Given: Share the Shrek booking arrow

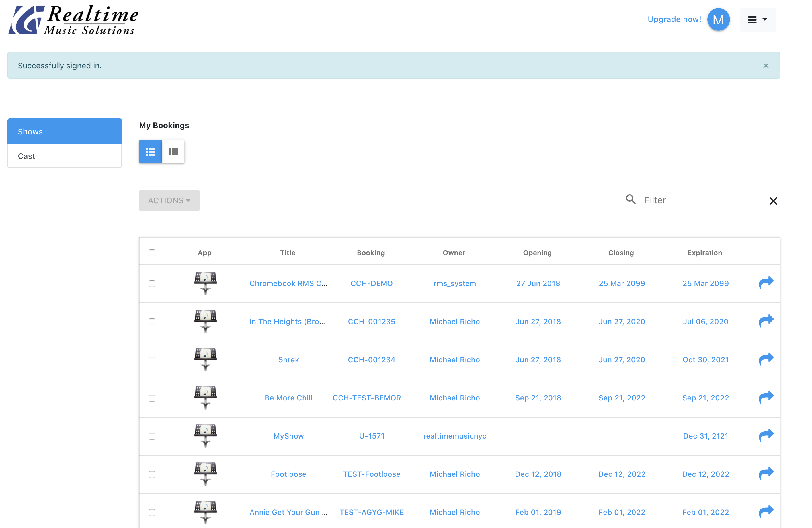Looking at the screenshot, I should click(x=766, y=359).
